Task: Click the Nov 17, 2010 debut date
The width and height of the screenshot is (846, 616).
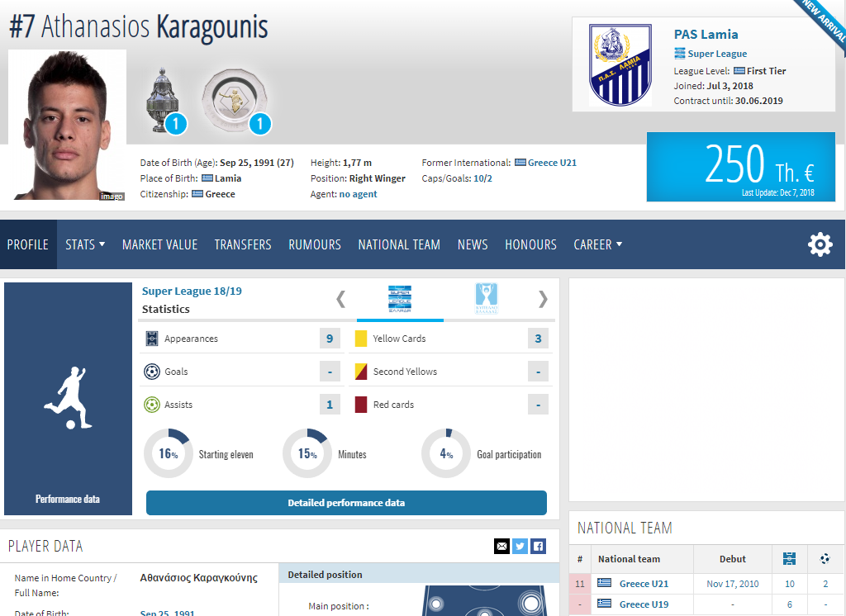Action: (x=732, y=584)
